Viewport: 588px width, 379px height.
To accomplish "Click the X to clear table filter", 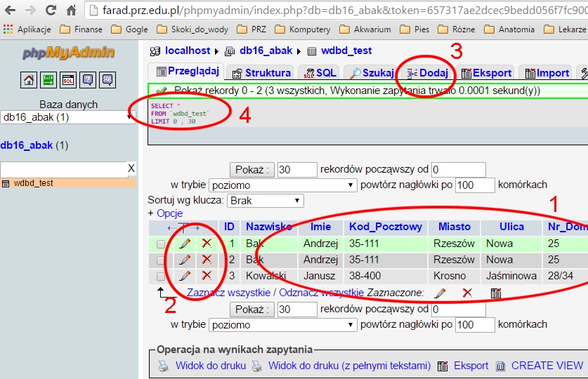I will [131, 168].
